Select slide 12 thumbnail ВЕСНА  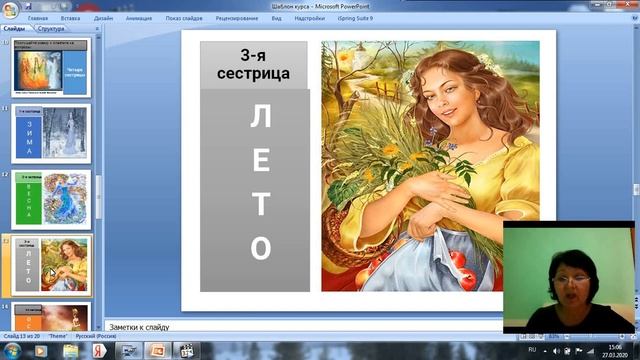(51, 200)
